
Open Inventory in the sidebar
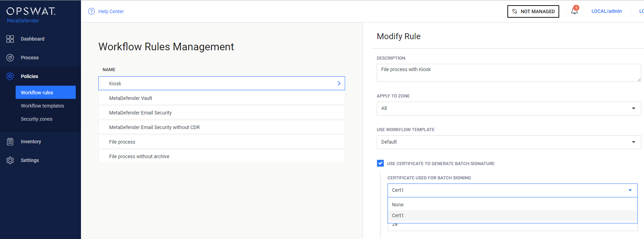tap(31, 142)
